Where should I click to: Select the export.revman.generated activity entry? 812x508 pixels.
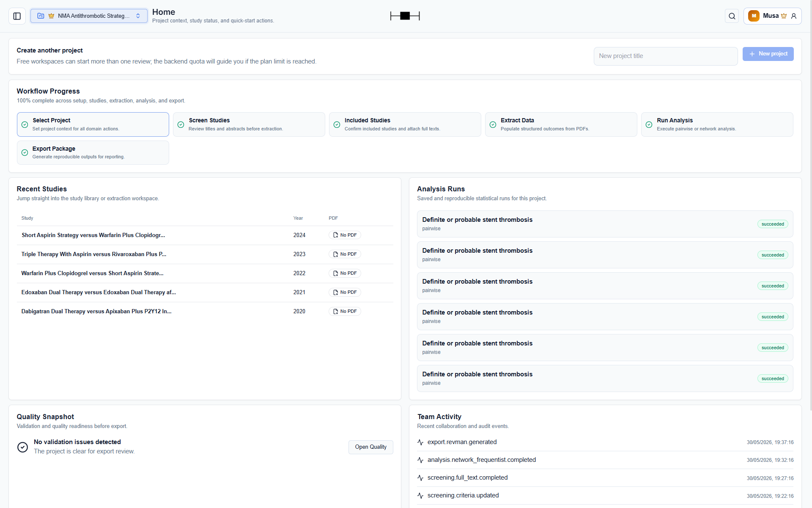pos(605,442)
